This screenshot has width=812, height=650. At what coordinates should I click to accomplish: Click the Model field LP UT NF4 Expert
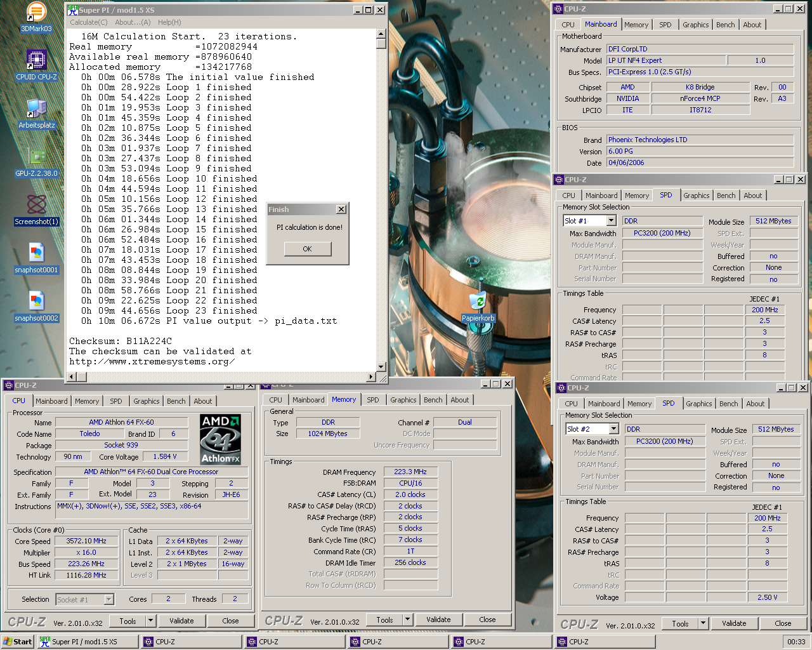click(666, 61)
